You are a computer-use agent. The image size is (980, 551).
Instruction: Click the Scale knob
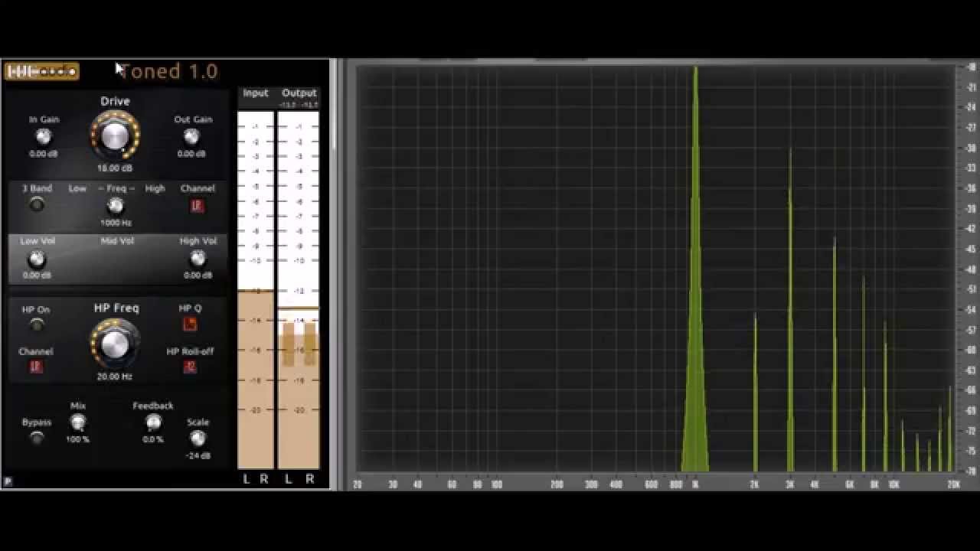coord(198,438)
